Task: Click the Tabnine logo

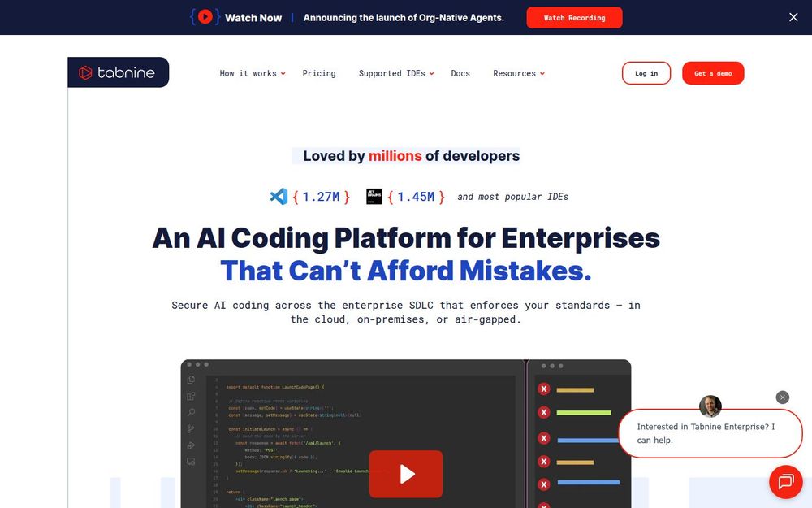Action: click(x=118, y=72)
